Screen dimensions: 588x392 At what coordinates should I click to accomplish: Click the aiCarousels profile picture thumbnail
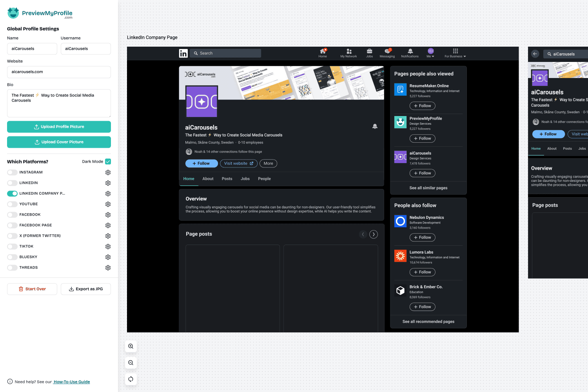click(x=201, y=102)
